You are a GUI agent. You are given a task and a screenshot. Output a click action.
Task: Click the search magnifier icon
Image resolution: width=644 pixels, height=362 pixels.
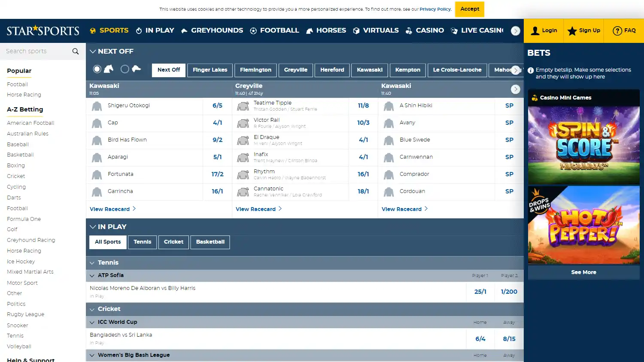tap(76, 51)
